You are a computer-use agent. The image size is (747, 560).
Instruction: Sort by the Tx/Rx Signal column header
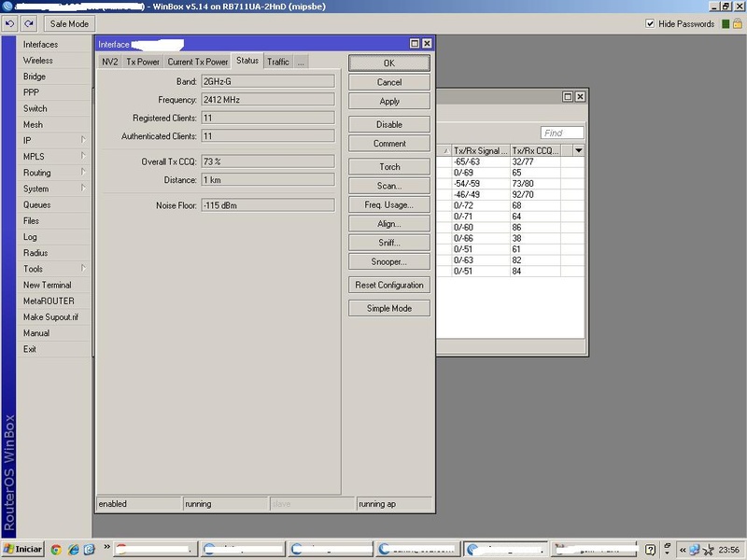pyautogui.click(x=480, y=150)
